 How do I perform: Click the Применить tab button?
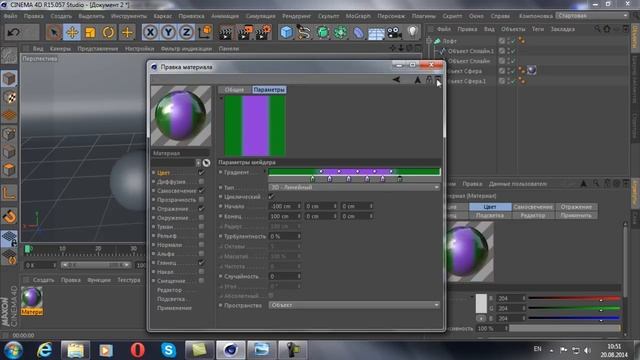[576, 216]
